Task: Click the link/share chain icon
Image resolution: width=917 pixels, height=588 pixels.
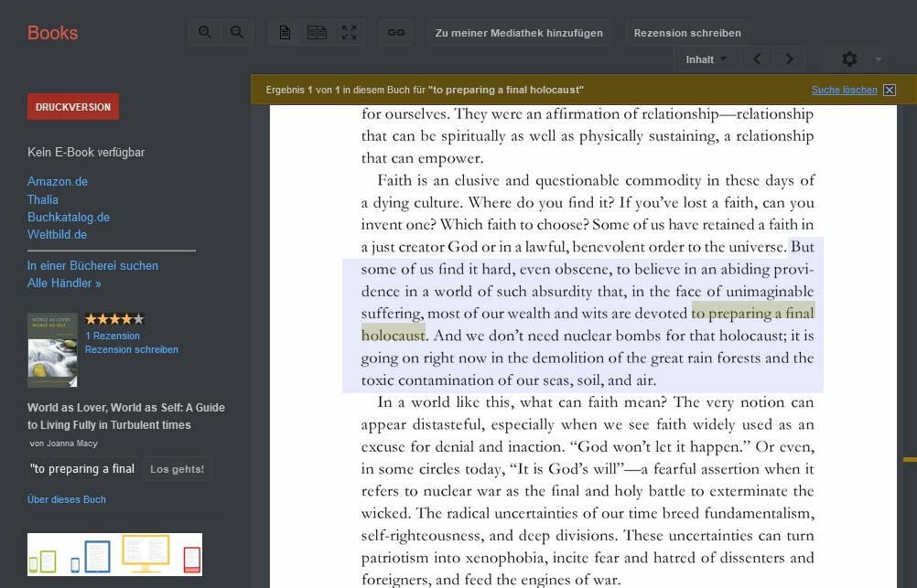Action: coord(396,33)
